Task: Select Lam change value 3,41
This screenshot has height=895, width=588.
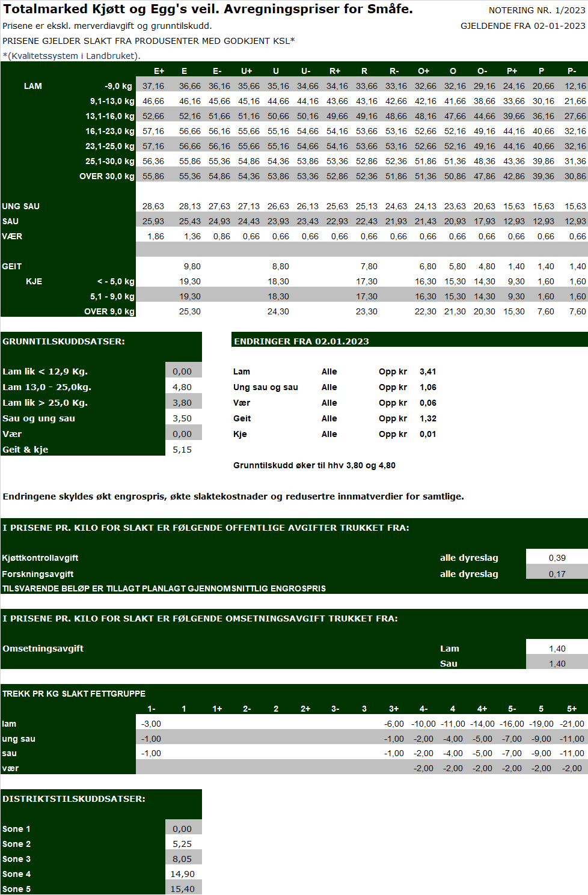Action: 428,371
